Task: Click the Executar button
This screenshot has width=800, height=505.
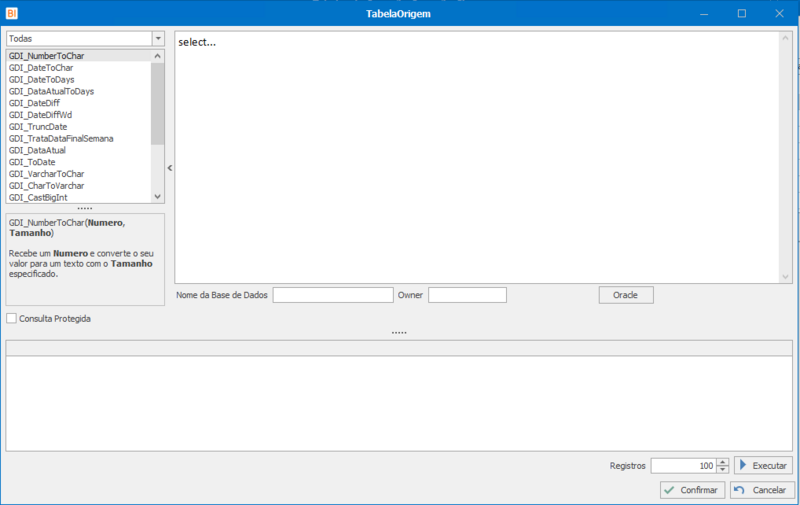Action: (763, 465)
